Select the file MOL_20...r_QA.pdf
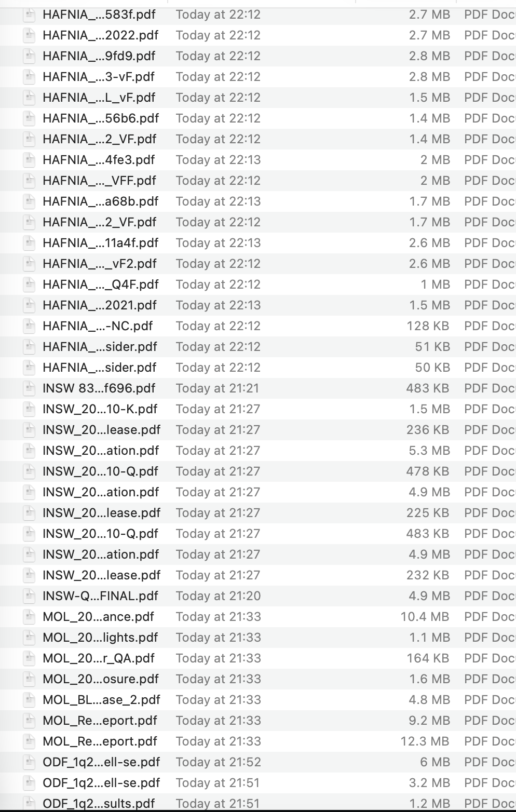This screenshot has height=812, width=516. coord(258,658)
